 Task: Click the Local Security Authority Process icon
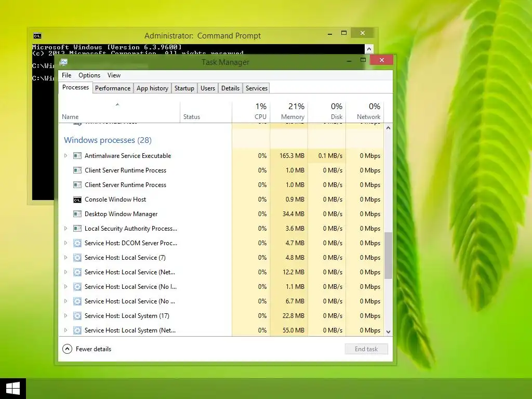point(77,229)
